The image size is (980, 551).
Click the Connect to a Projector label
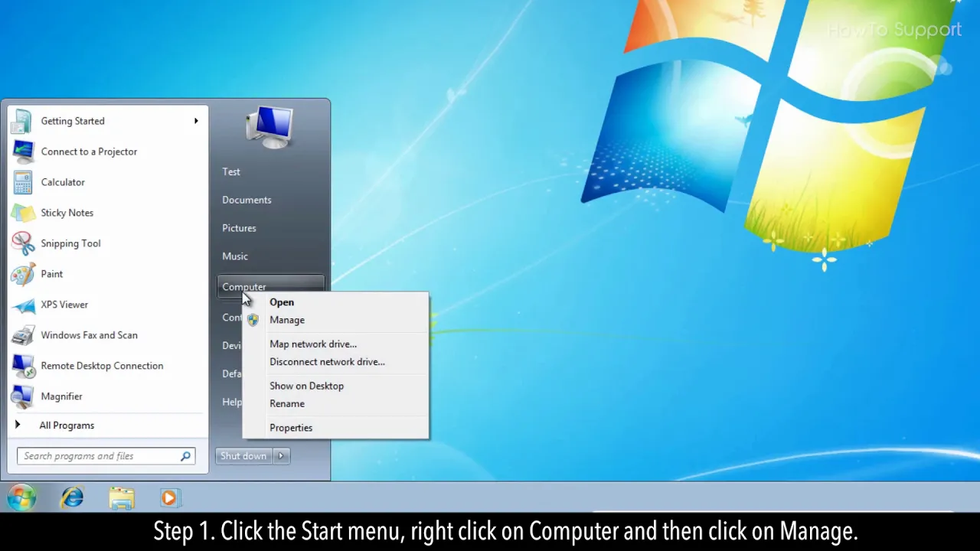(x=90, y=152)
